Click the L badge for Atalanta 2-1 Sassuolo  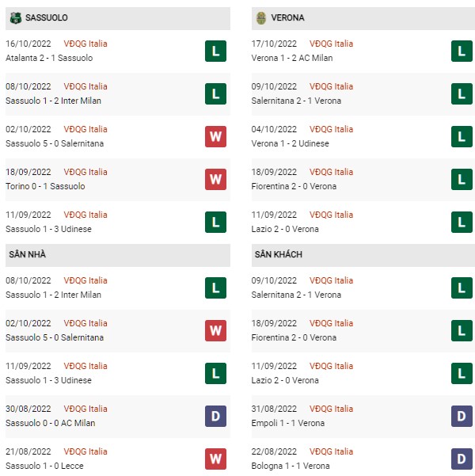pos(215,51)
